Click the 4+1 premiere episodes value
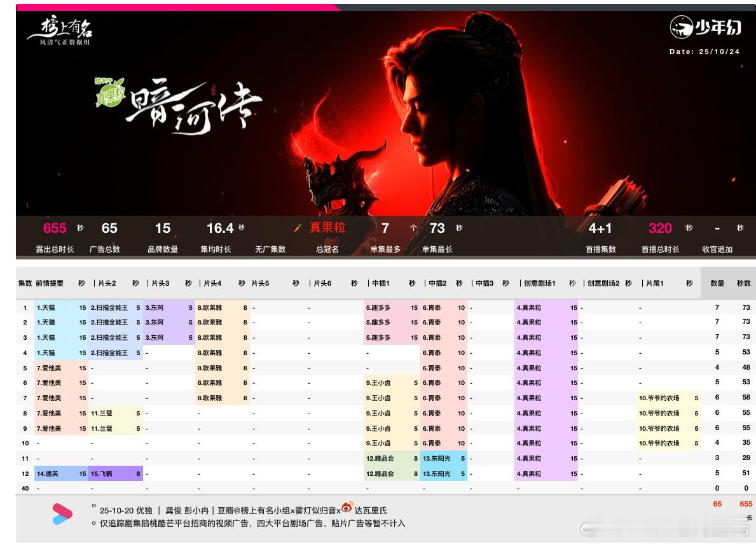This screenshot has width=756, height=544. [600, 228]
